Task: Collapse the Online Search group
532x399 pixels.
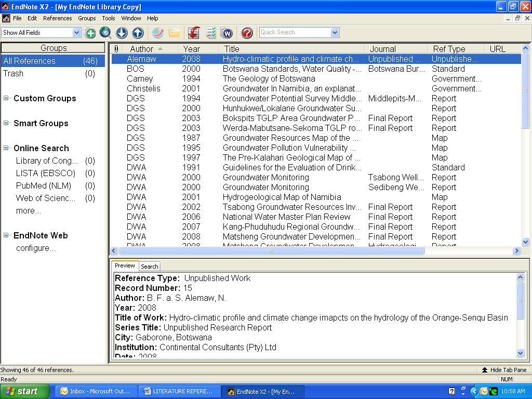Action: 6,148
